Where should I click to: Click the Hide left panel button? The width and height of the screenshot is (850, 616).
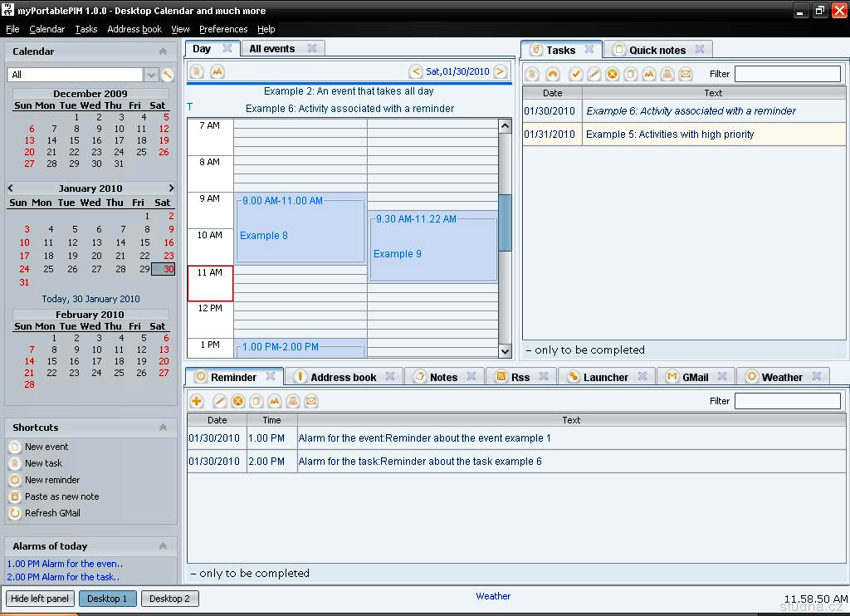[x=41, y=599]
